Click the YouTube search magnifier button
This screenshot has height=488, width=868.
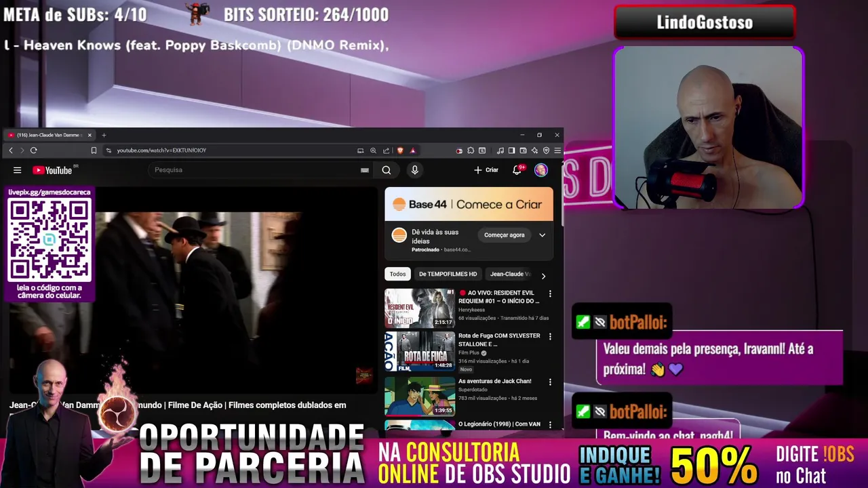[387, 170]
